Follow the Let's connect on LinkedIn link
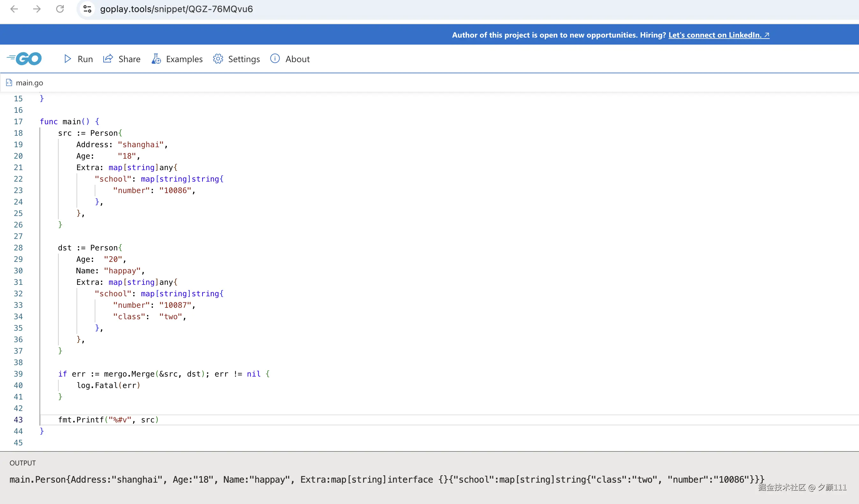 (719, 35)
